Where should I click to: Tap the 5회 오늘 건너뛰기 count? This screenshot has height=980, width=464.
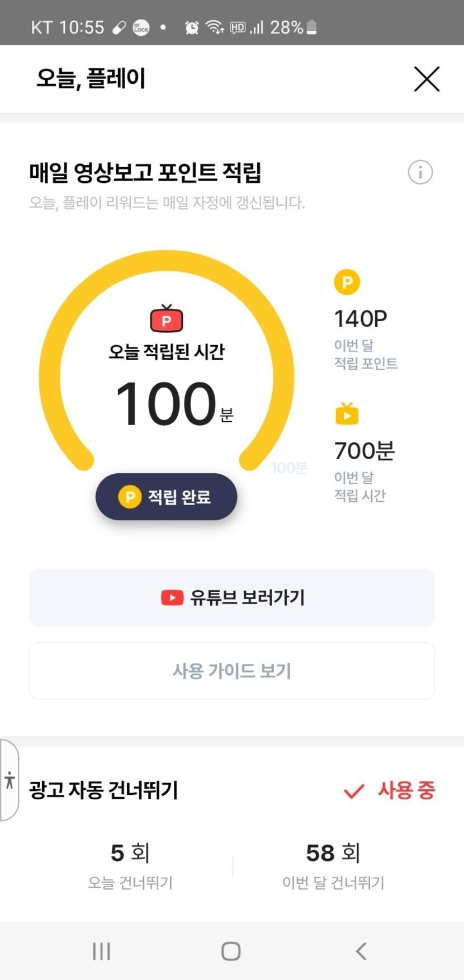[x=130, y=854]
